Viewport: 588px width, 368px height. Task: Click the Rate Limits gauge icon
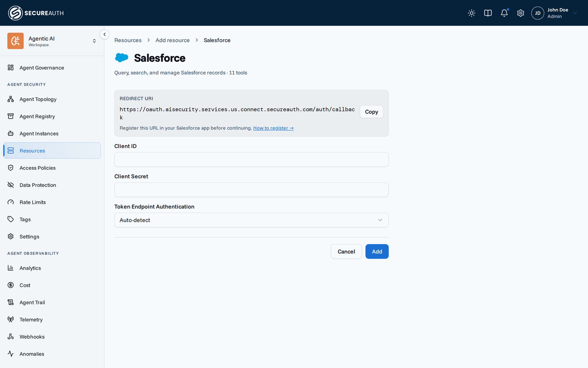[11, 202]
